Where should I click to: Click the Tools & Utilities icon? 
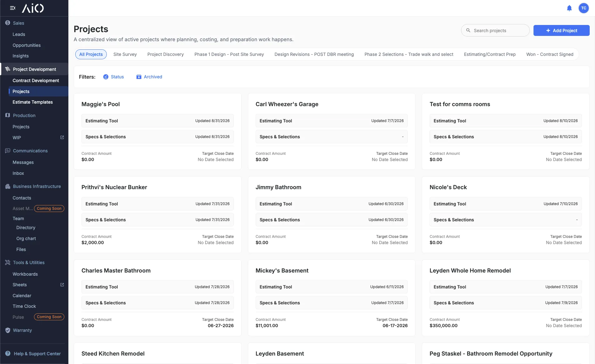click(8, 263)
